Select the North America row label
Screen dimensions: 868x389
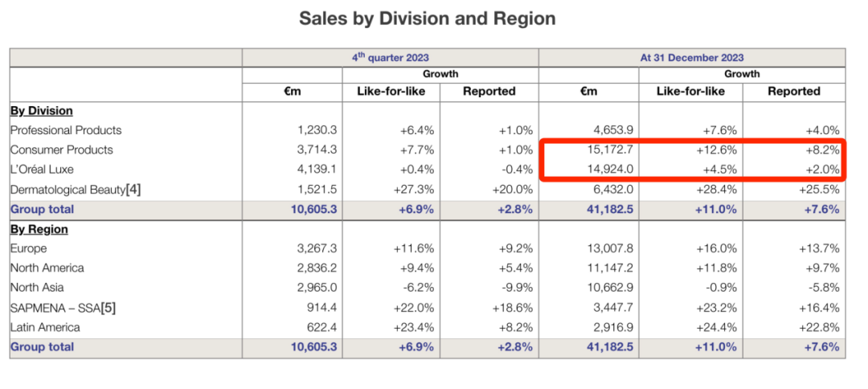[47, 268]
